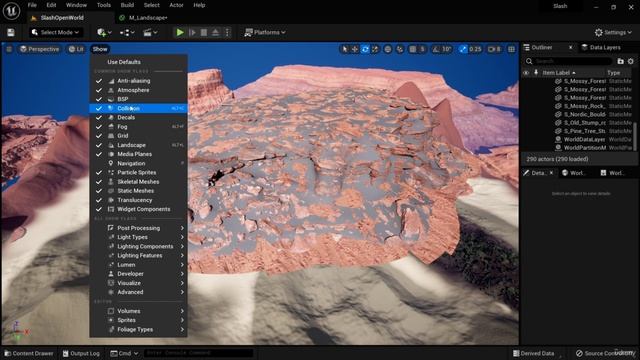
Task: Select S_Nordic_Bould actor in Outliner
Action: [x=585, y=114]
